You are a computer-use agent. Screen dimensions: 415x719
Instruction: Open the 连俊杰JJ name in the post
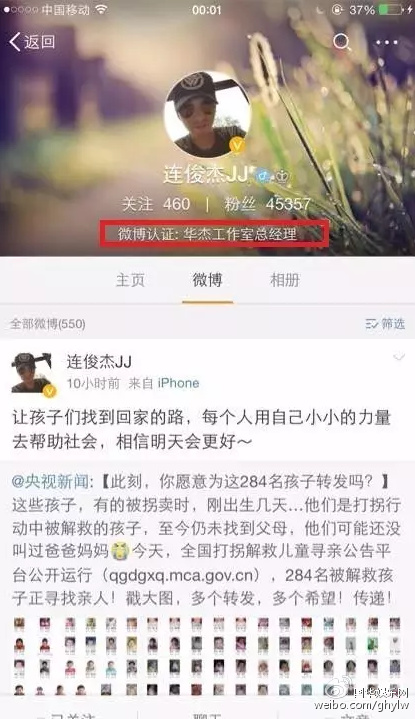point(99,361)
